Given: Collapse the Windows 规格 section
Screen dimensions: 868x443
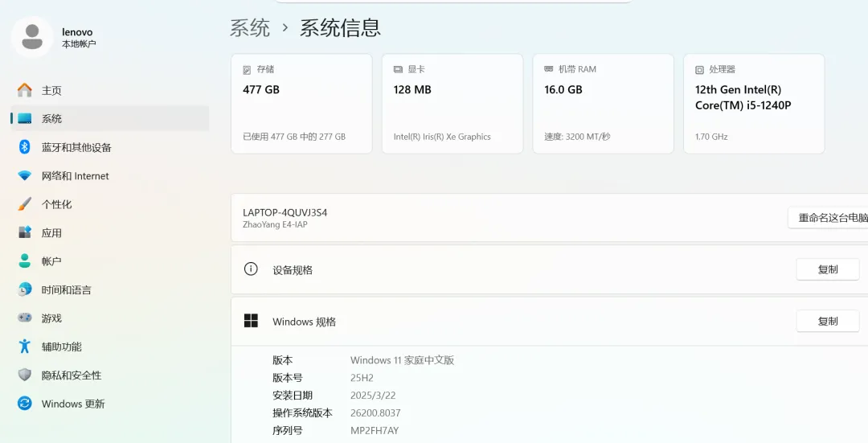Looking at the screenshot, I should [x=549, y=321].
